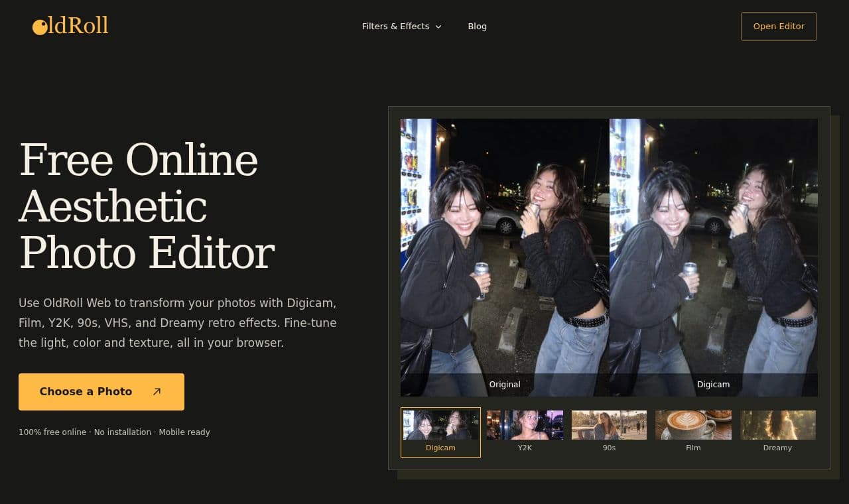
Task: Click the arrow icon on Choose a Photo
Action: (157, 391)
